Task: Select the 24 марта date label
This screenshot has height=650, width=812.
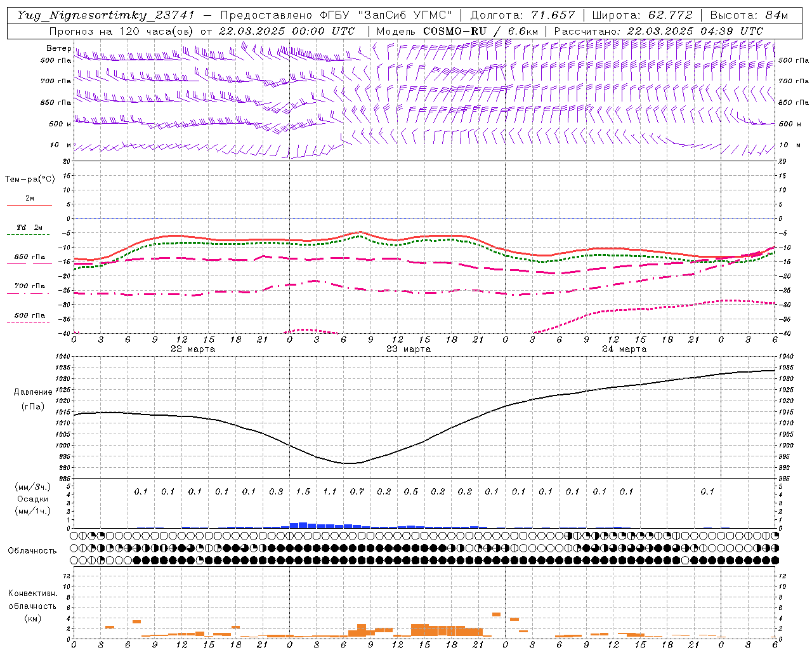Action: [624, 349]
